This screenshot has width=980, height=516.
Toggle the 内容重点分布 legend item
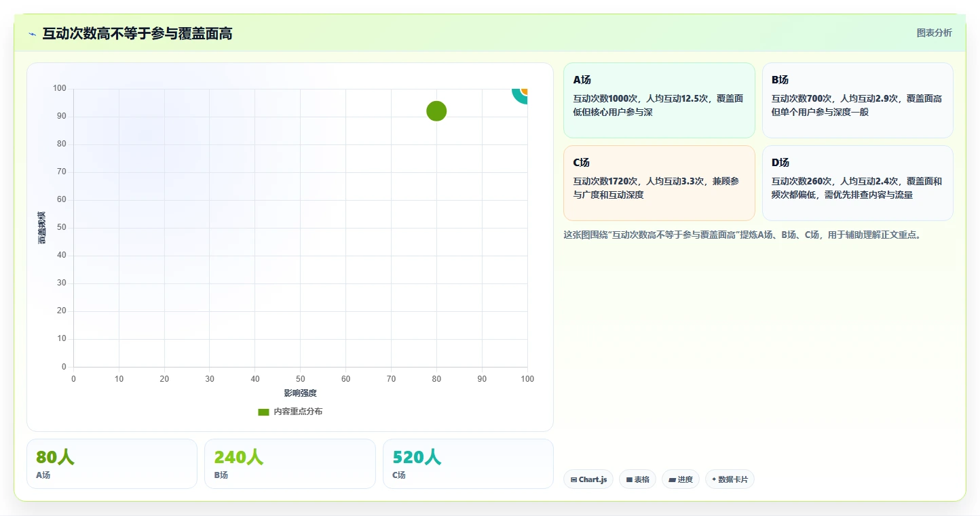[x=290, y=412]
